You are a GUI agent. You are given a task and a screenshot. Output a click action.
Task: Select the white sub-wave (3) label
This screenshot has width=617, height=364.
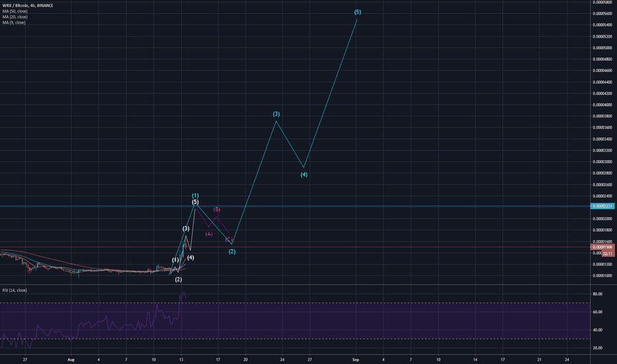pyautogui.click(x=186, y=228)
